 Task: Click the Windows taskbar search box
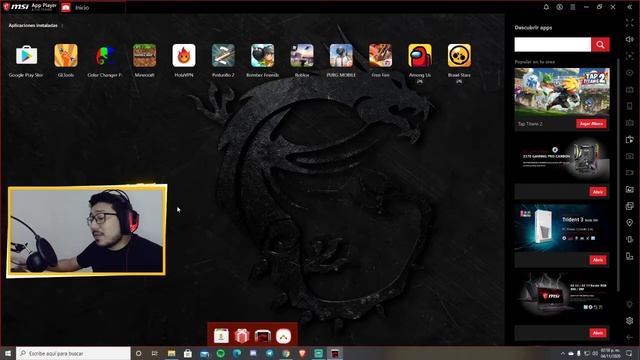coord(73,353)
